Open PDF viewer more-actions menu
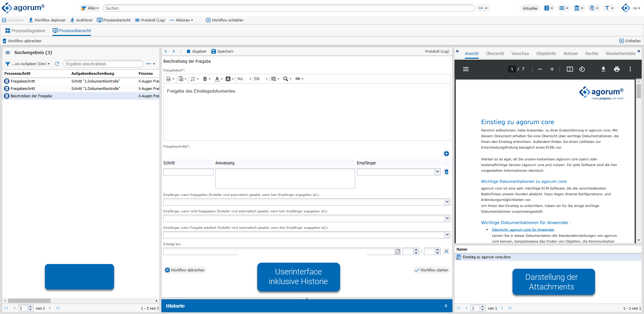 (630, 69)
